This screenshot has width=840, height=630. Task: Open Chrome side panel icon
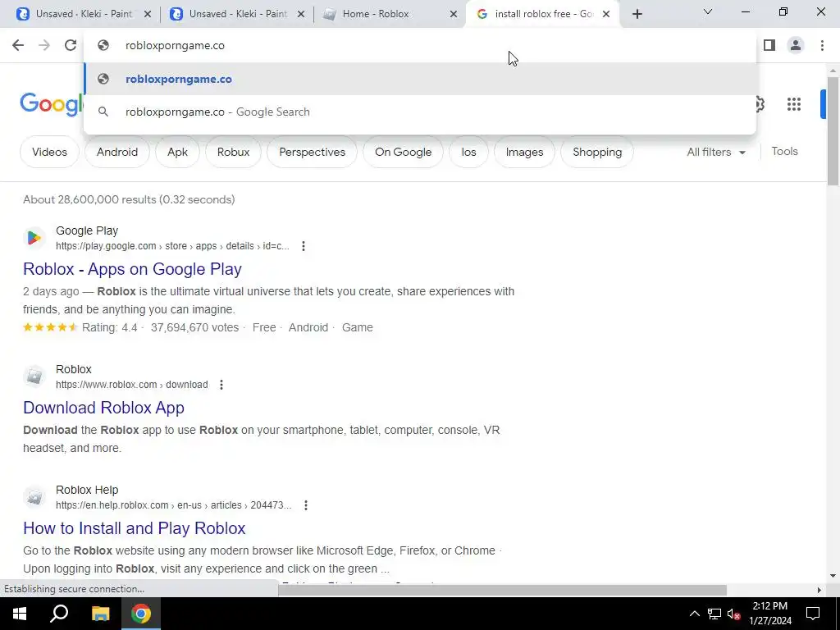[x=769, y=46]
